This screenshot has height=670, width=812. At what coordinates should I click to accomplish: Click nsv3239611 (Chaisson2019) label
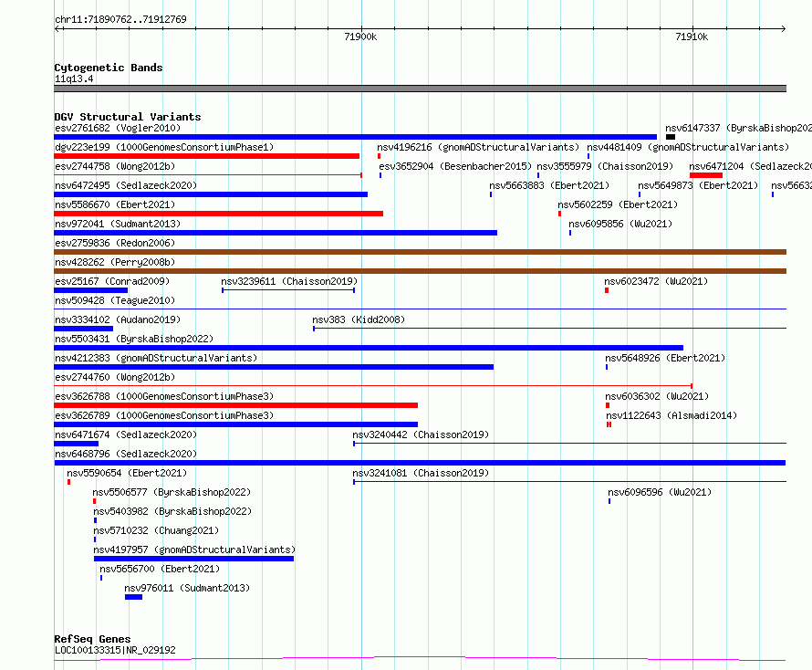click(x=289, y=281)
